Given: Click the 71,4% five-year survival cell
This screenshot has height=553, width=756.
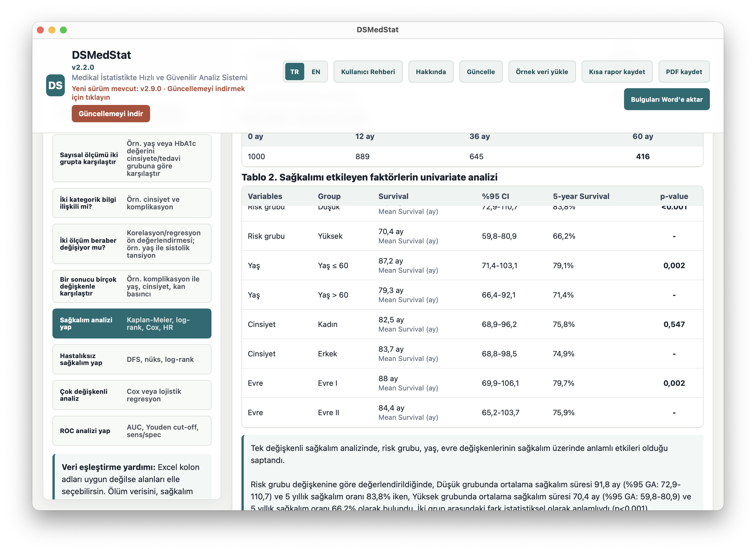Looking at the screenshot, I should (x=563, y=295).
